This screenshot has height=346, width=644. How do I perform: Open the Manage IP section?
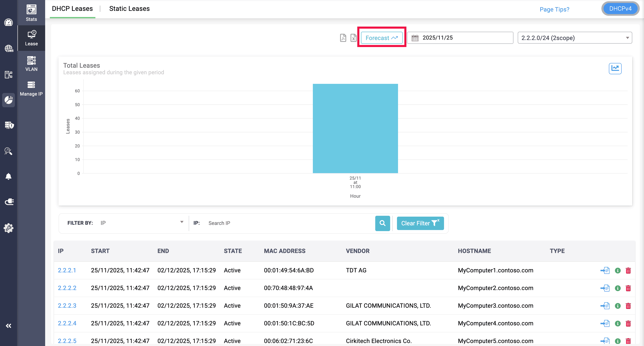coord(31,88)
